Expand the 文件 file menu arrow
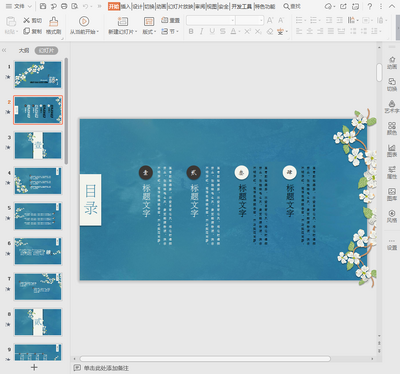The image size is (400, 374). (29, 6)
